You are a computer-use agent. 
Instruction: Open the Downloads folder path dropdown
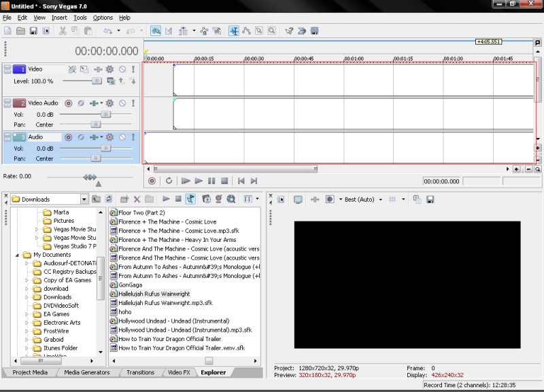click(x=84, y=199)
